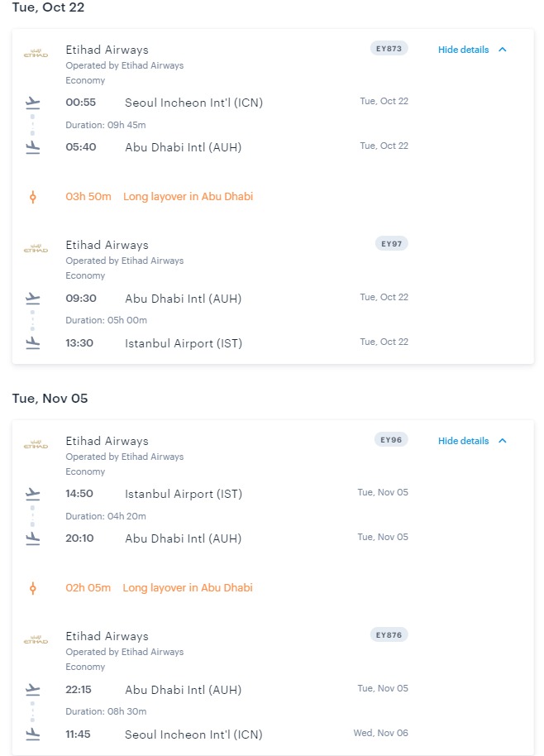Click the landing icon for 11:45 Seoul arrival

(33, 734)
